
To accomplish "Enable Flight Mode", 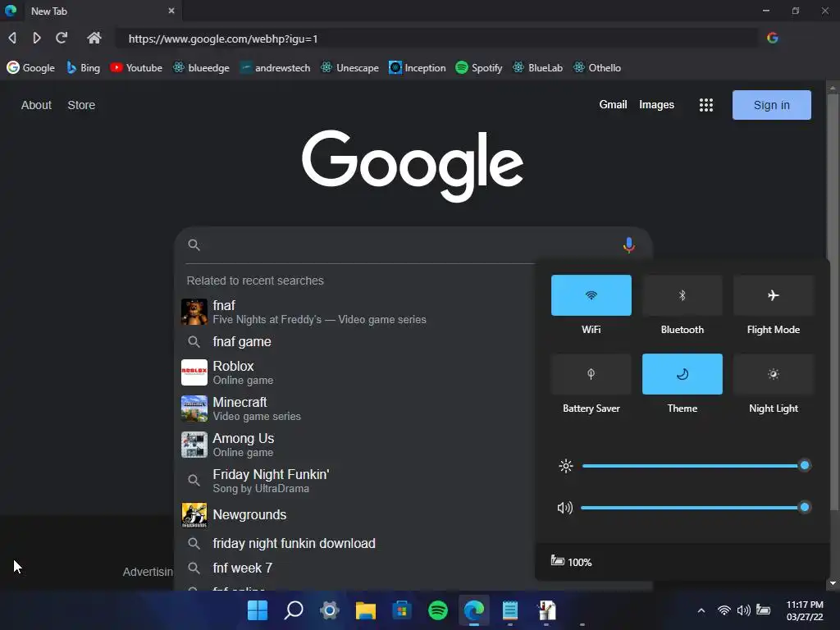I will [x=773, y=295].
